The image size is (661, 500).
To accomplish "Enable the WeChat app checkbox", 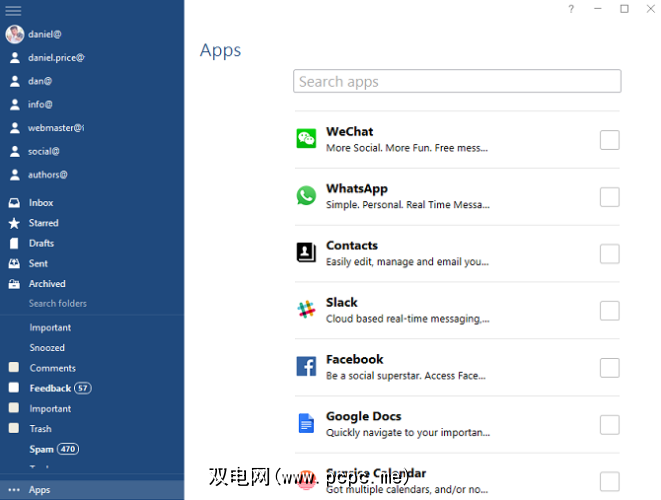I will pos(609,140).
